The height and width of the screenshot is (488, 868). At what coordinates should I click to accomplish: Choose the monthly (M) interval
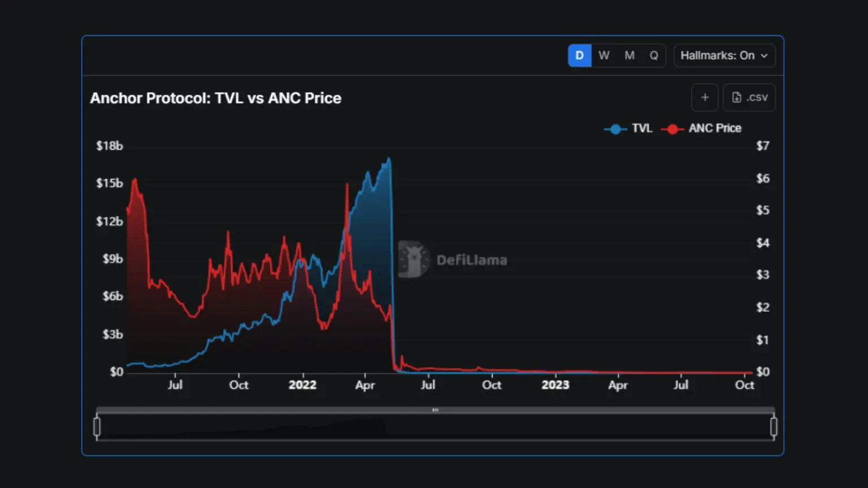coord(630,55)
